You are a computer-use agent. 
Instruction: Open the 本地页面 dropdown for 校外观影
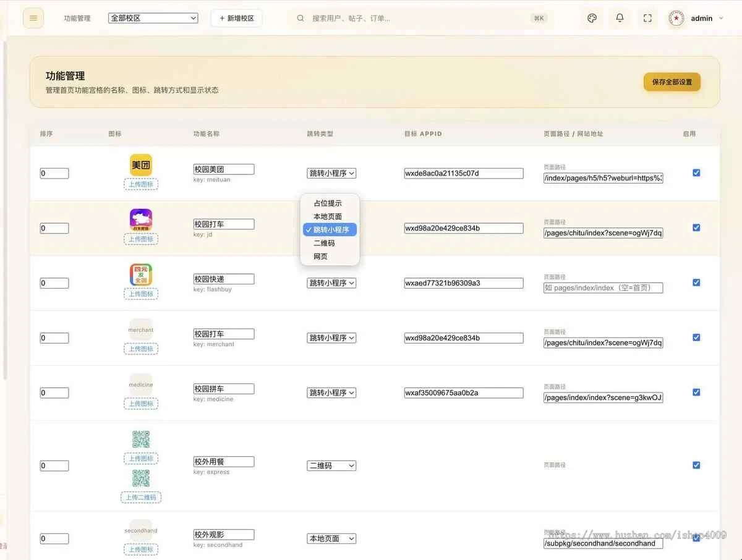331,538
